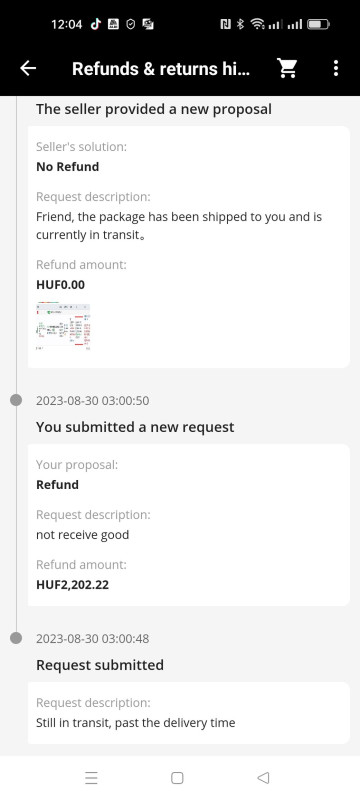Tap the HUF2,202.22 refund amount
360x800 pixels.
click(x=72, y=585)
